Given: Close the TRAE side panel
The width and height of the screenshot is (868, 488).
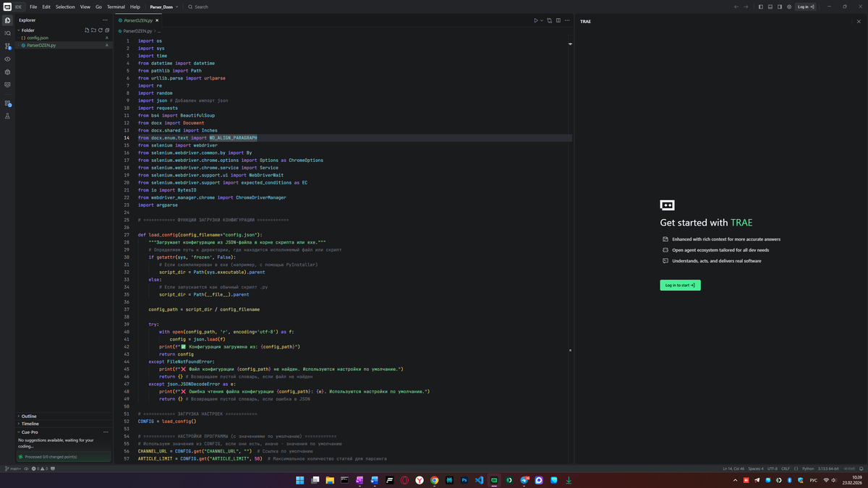Looking at the screenshot, I should coord(859,21).
